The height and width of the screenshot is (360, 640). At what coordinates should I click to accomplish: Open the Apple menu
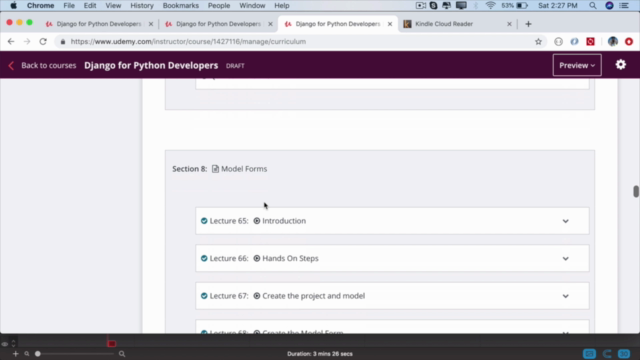pos(13,6)
